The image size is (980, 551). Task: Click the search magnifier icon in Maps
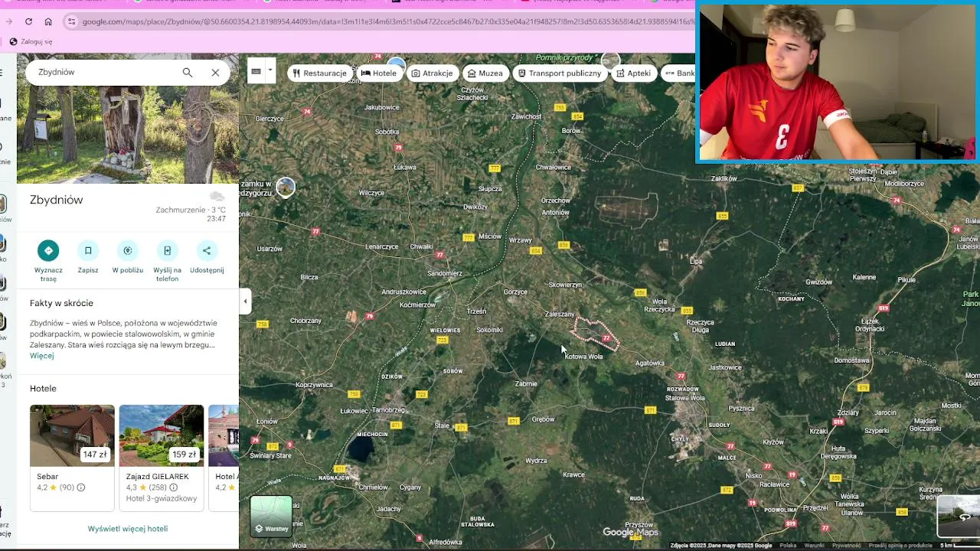(188, 73)
